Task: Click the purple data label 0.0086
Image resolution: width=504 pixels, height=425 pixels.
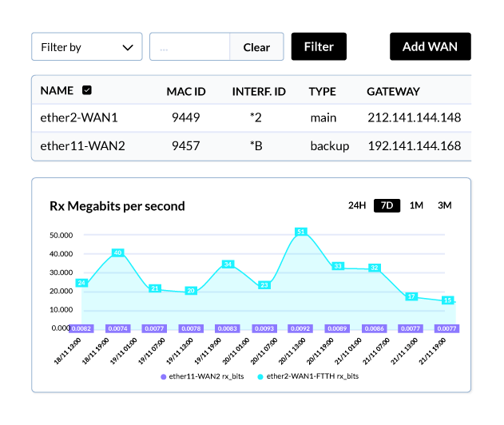Action: [375, 328]
